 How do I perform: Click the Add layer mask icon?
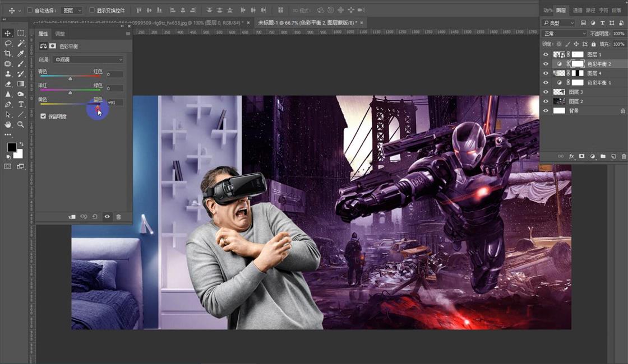point(581,156)
